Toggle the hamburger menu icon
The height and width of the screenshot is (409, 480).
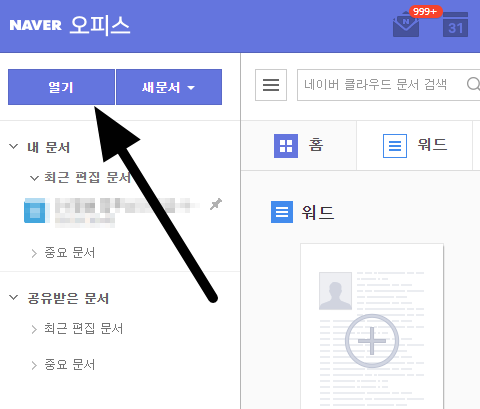[x=271, y=85]
